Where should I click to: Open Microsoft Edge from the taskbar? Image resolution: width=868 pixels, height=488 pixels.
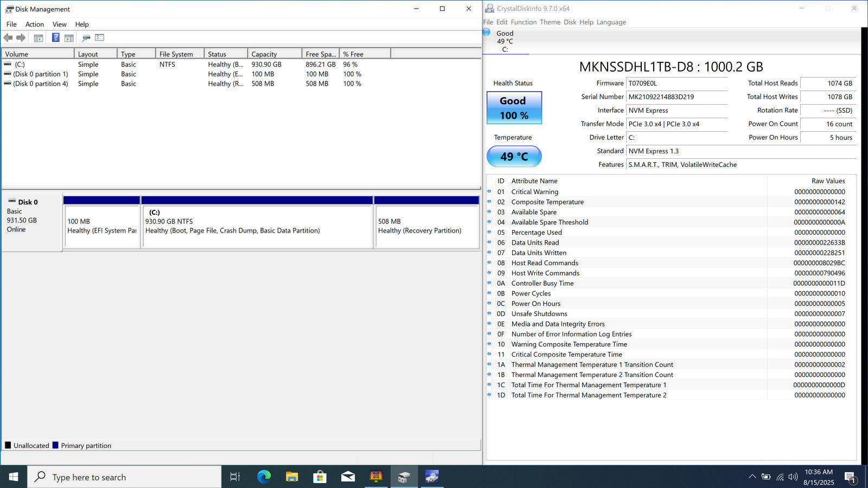pyautogui.click(x=264, y=477)
